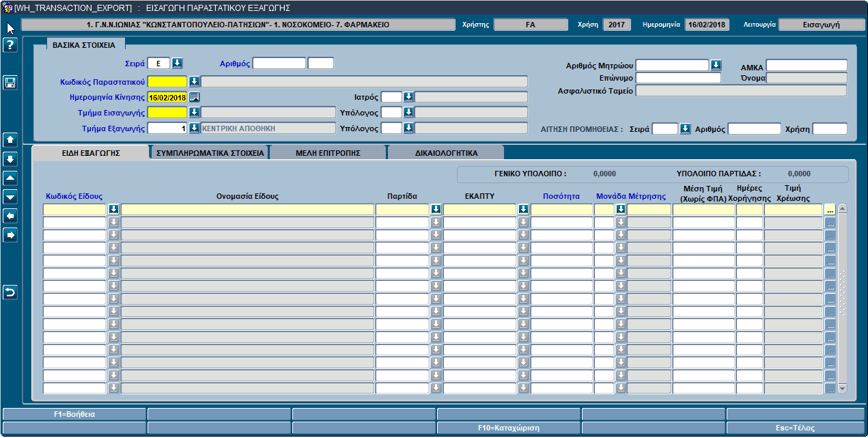Open ΕΚΑΠΤΥ lookup in first row
This screenshot has height=438, width=868.
click(x=523, y=210)
